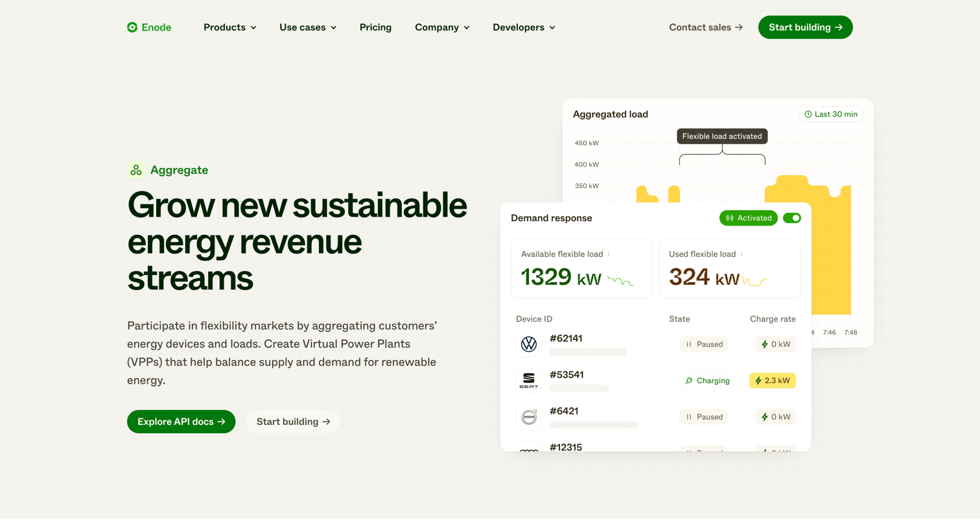Viewport: 980px width, 528px height.
Task: Click the arrow icon in Contact sales
Action: [739, 27]
